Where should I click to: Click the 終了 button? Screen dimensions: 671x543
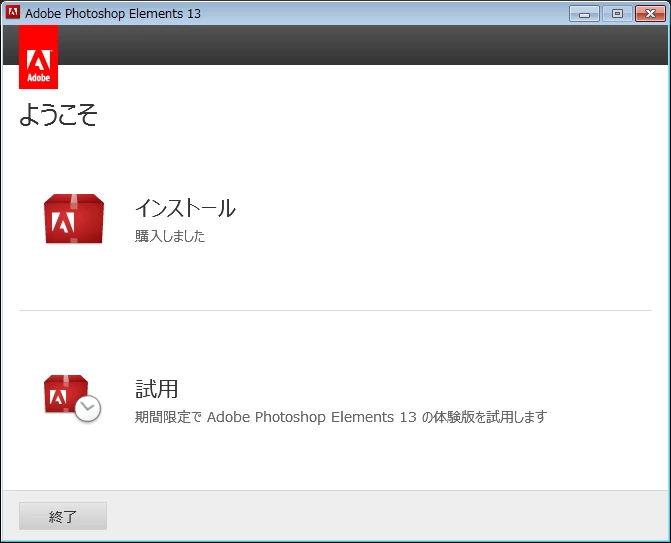click(63, 516)
